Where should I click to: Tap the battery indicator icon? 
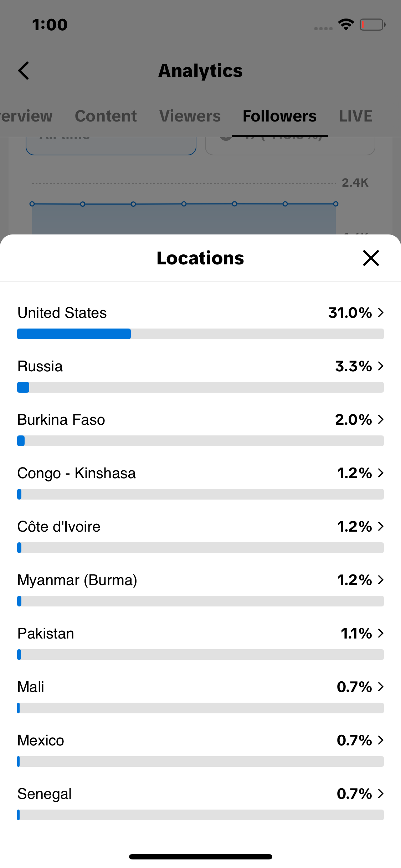point(372,25)
